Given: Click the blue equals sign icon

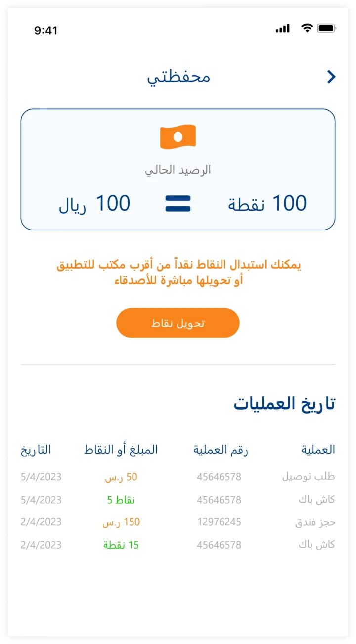Looking at the screenshot, I should point(178,204).
